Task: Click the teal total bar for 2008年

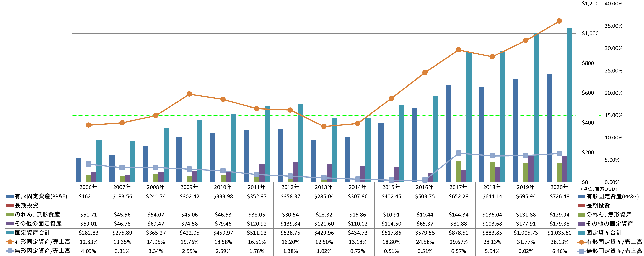Action: [166, 155]
